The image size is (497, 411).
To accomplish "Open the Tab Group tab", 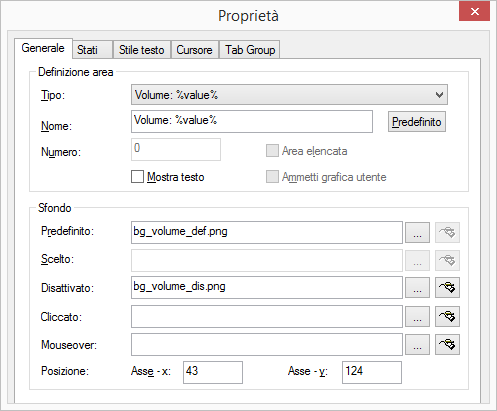I will [x=250, y=50].
